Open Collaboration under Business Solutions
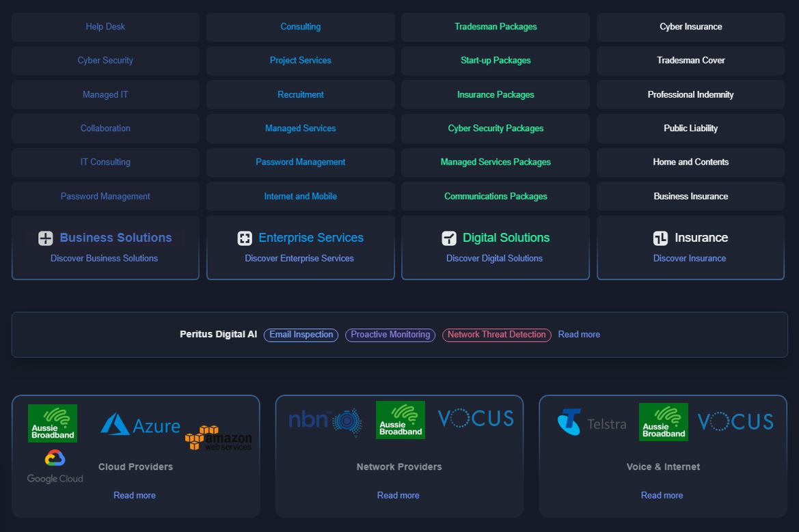The width and height of the screenshot is (799, 532). [x=105, y=128]
